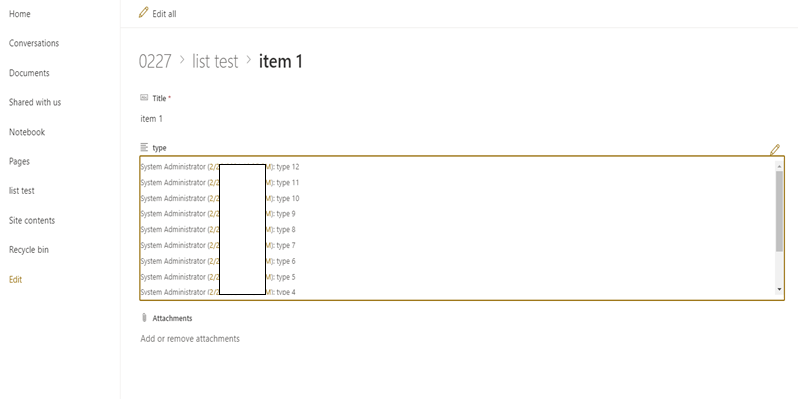Go to Documents in the sidebar
The width and height of the screenshot is (798, 399).
[29, 73]
